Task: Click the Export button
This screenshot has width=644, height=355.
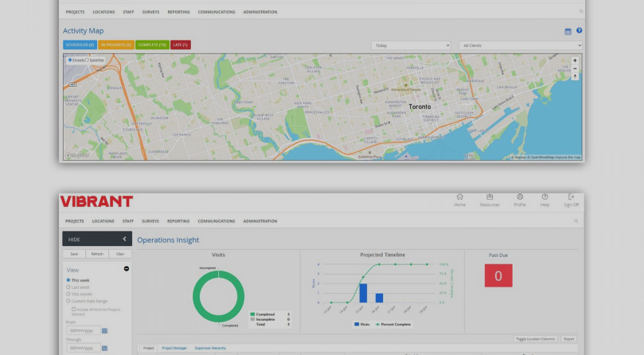Action: [569, 339]
